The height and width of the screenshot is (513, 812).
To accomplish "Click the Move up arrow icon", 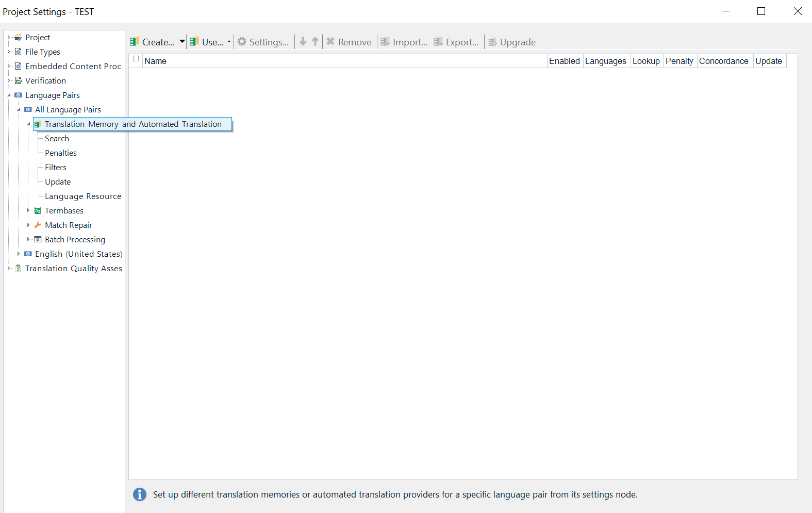I will 315,41.
